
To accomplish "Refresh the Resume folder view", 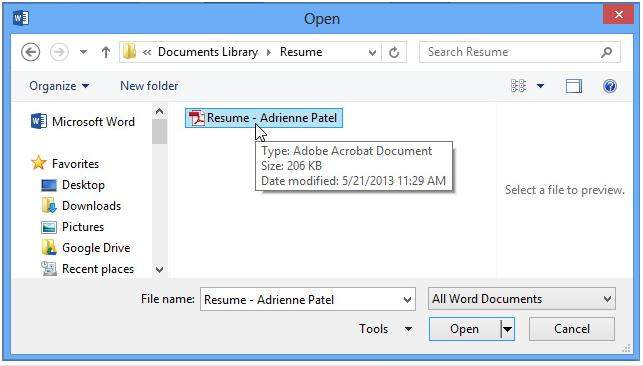I will (394, 52).
